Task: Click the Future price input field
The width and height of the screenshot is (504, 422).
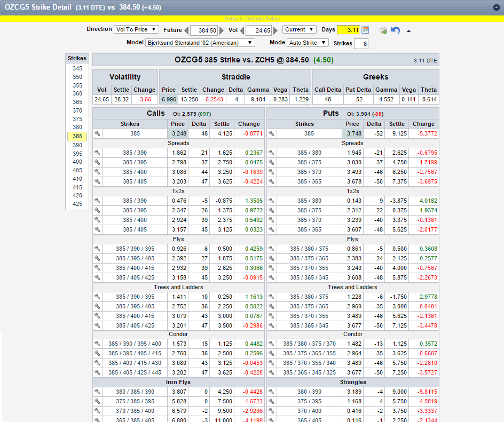Action: point(204,30)
